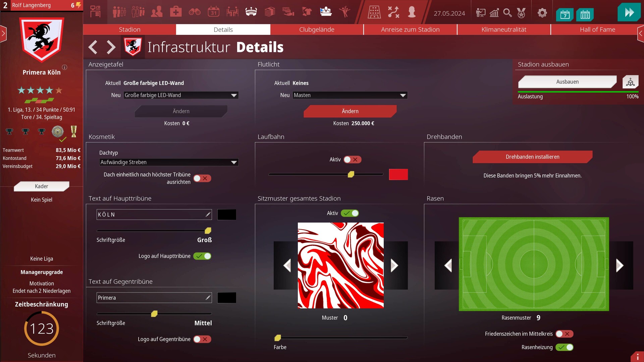Disable Logo auf Haupttribüne toggle

[x=202, y=256]
